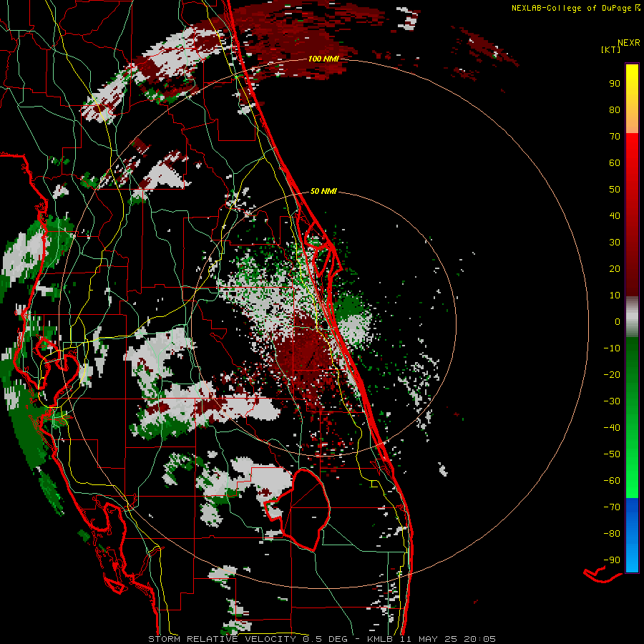The image size is (644, 644).
Task: Click the -90 value on the velocity scale
Action: click(x=612, y=560)
